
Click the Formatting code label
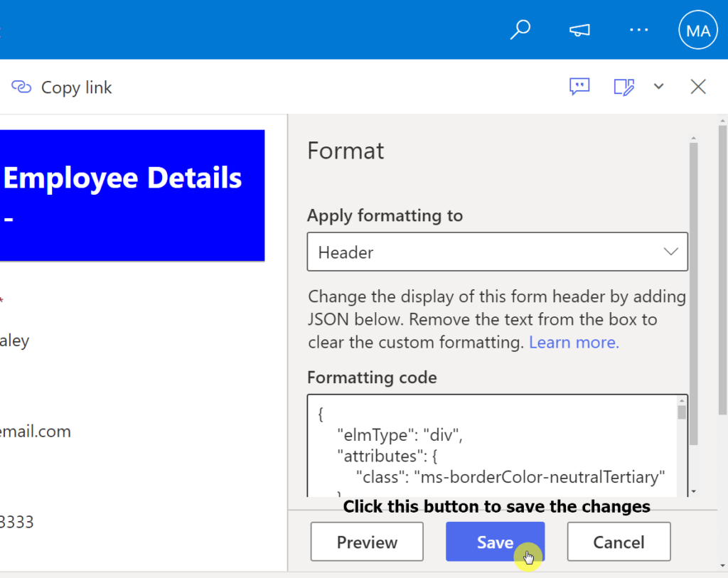(372, 378)
